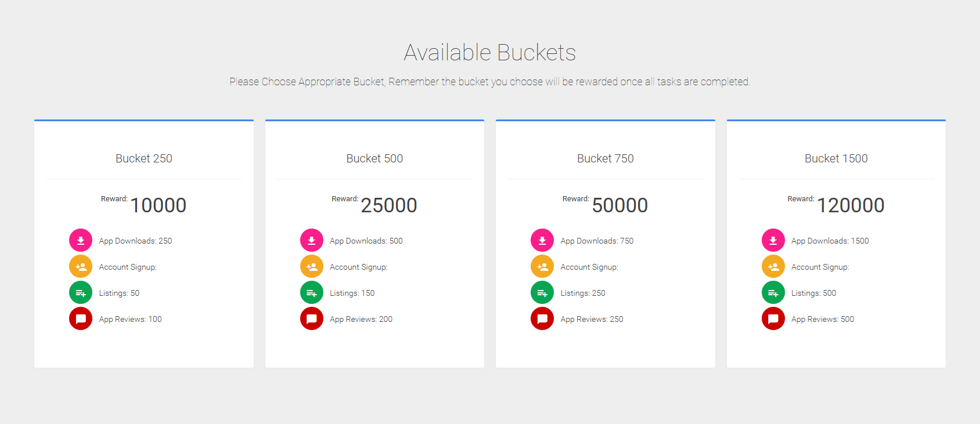Viewport: 980px width, 424px height.
Task: Click the App Reviews: 200 label
Action: [x=361, y=319]
